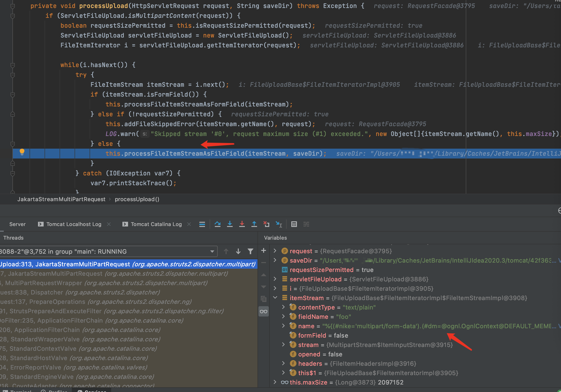Toggle watches-in-variables glasses button
Viewport: 561px width, 392px height.
264,311
